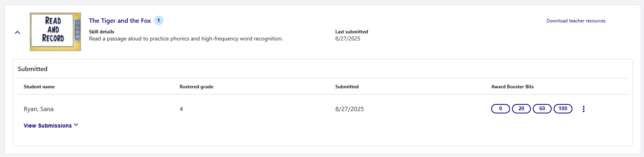
Task: Open The Tiger and the Fox title link
Action: (120, 21)
